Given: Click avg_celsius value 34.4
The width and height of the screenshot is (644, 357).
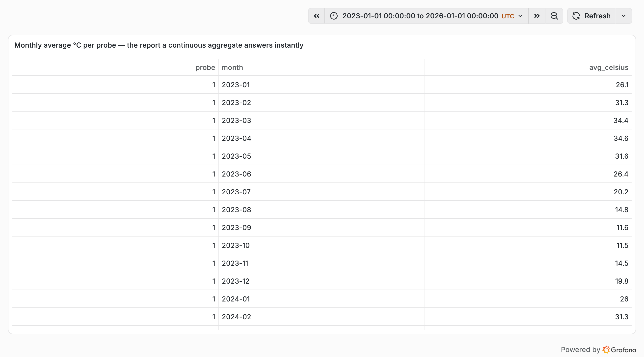Looking at the screenshot, I should point(621,120).
